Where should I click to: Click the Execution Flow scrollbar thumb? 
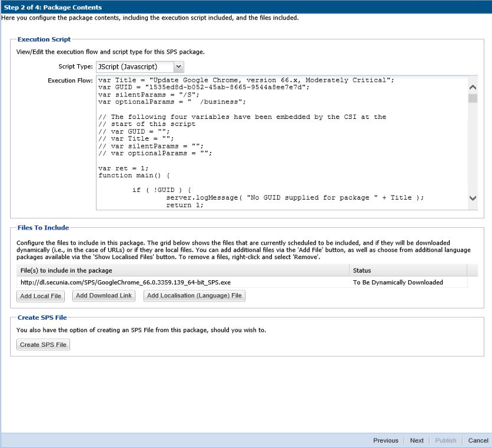(473, 98)
